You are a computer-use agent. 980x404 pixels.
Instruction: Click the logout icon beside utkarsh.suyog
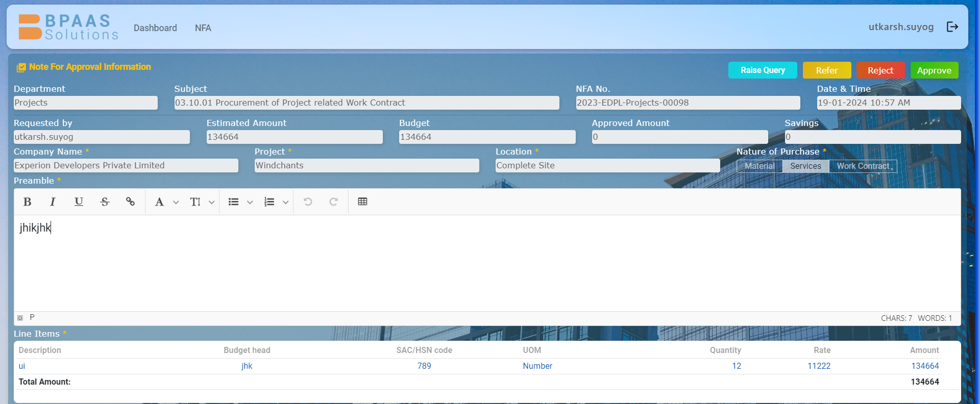click(x=952, y=27)
